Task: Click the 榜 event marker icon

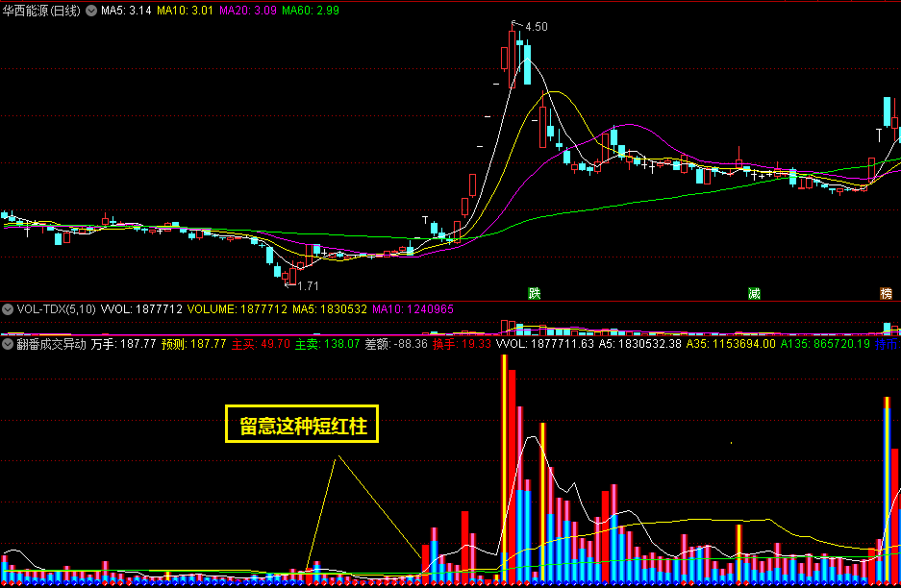Action: (x=886, y=293)
